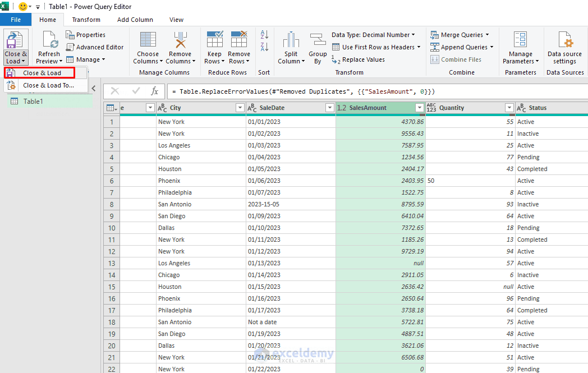Open Data source settings

(x=564, y=48)
